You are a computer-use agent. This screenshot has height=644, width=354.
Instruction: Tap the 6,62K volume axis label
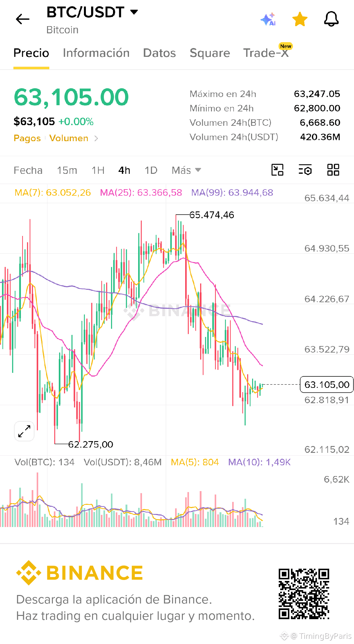(x=336, y=479)
